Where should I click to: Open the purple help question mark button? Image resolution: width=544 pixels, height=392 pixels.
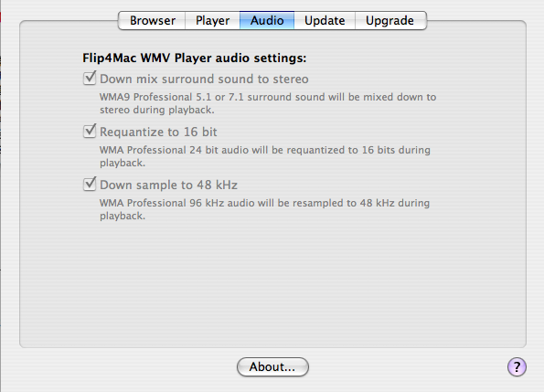click(x=517, y=366)
